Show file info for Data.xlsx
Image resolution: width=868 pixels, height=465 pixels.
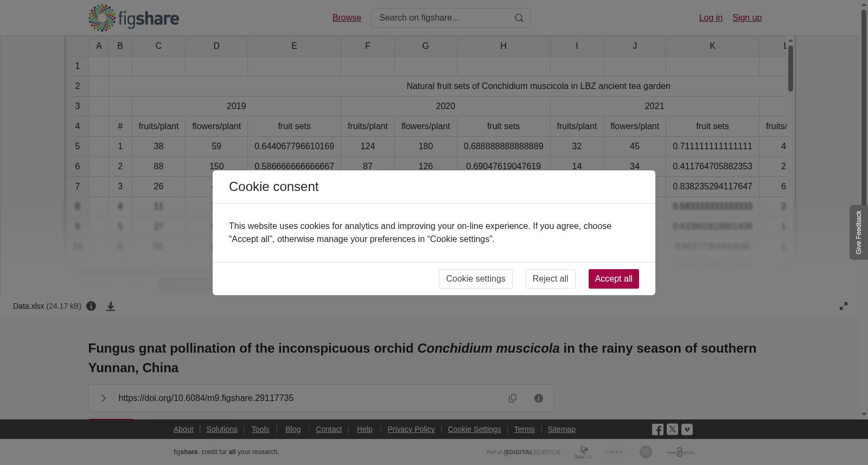click(91, 306)
